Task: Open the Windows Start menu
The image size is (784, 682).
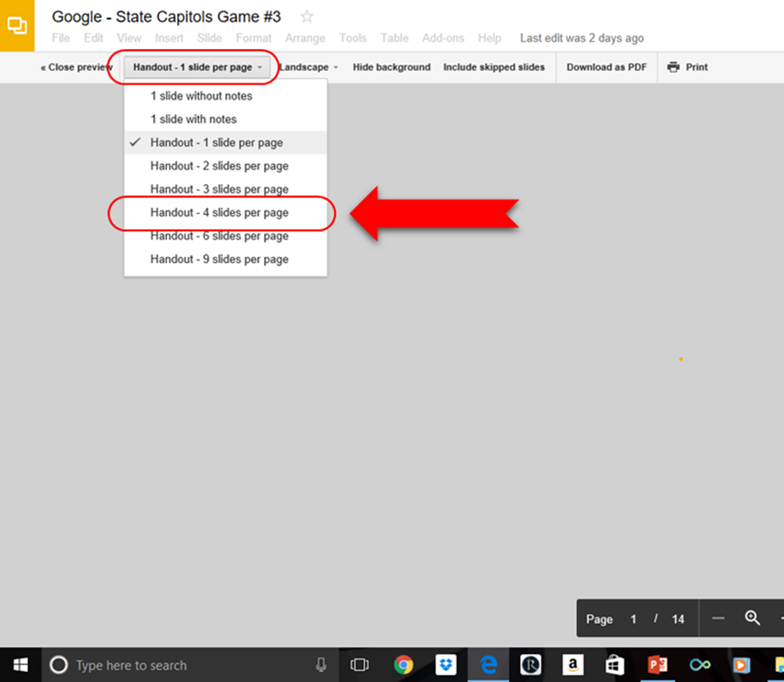Action: click(x=21, y=665)
